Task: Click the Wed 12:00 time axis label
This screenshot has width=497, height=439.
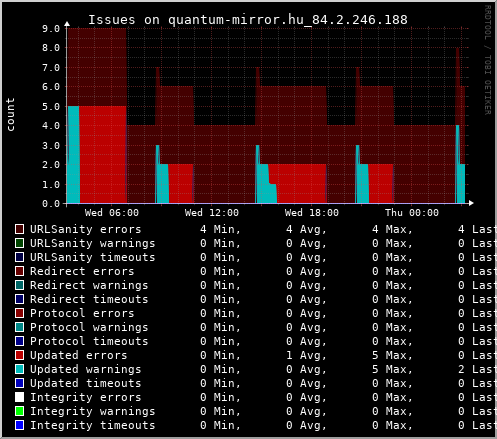Action: click(x=212, y=213)
